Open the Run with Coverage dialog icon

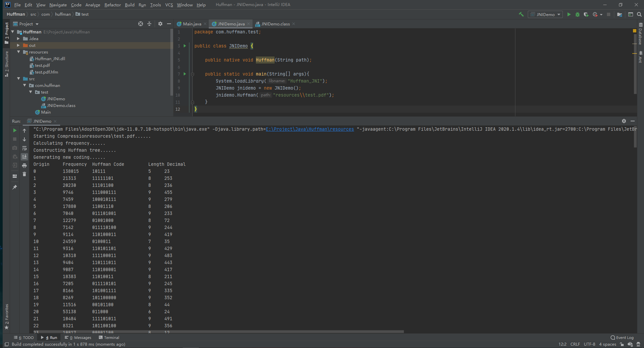(x=595, y=14)
